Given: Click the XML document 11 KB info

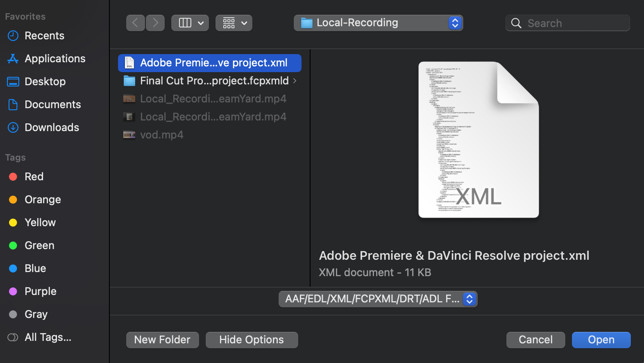Looking at the screenshot, I should coord(375,272).
